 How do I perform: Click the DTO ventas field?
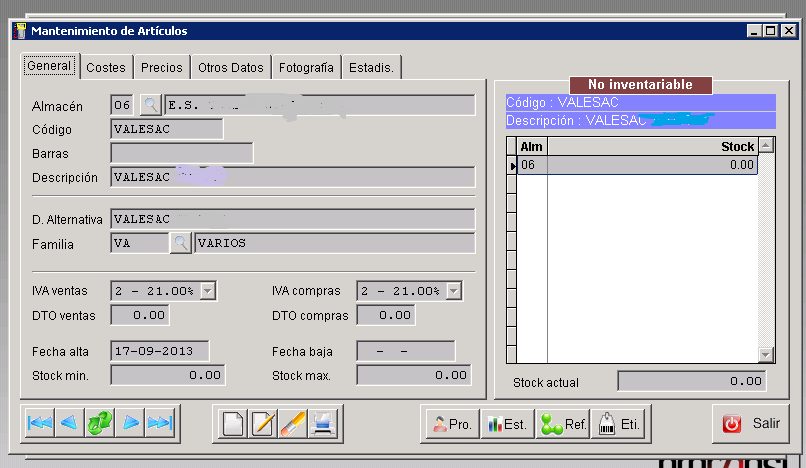tap(140, 315)
